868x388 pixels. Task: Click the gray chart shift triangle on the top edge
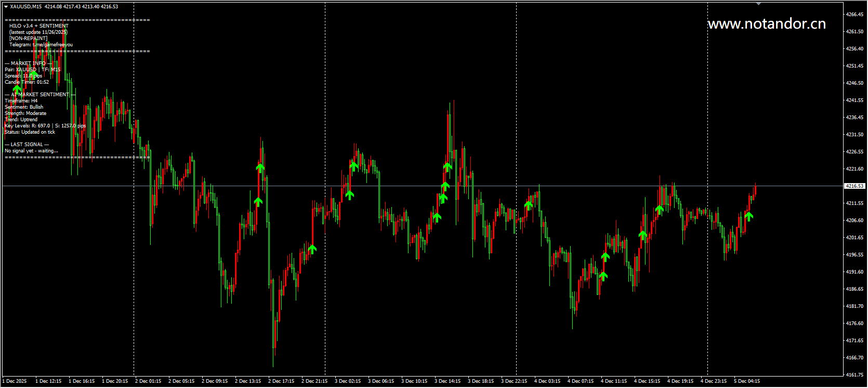tap(759, 4)
